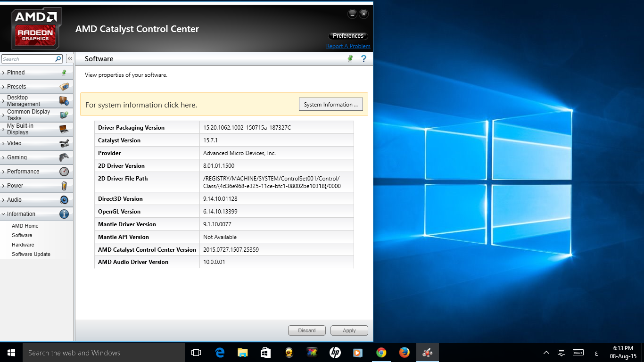Click the System Information button
The width and height of the screenshot is (644, 362).
(331, 105)
